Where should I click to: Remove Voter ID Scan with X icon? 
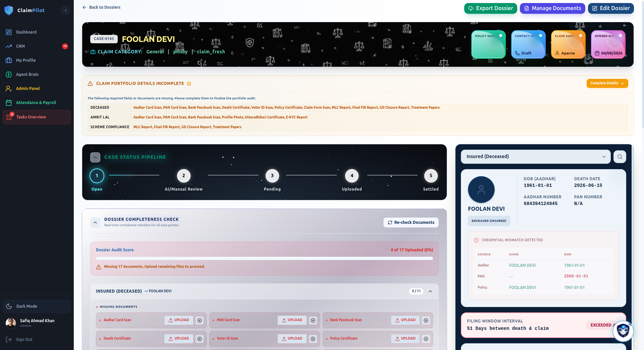[313, 339]
